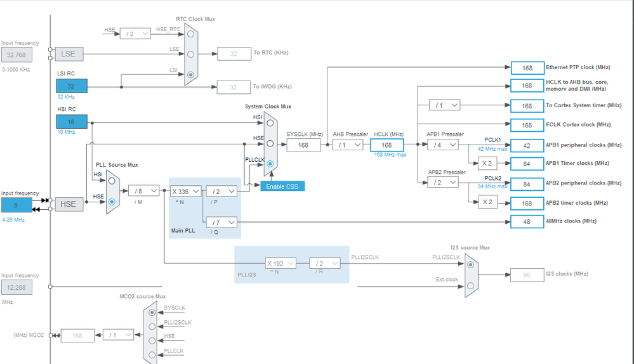This screenshot has width=634, height=364.
Task: Open the Cortex System timer /1 dropdown
Action: click(445, 105)
